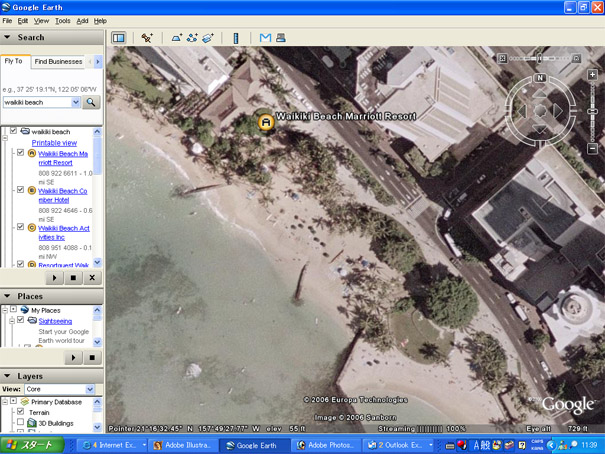
Task: Open the File menu
Action: pyautogui.click(x=7, y=21)
